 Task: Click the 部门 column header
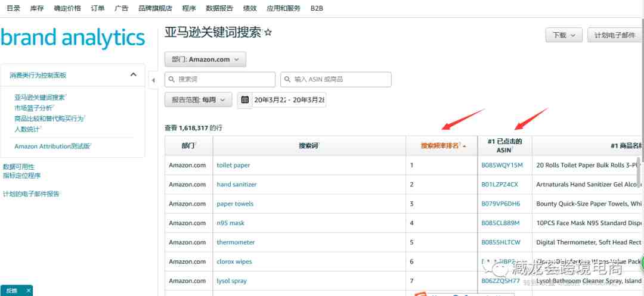(189, 145)
